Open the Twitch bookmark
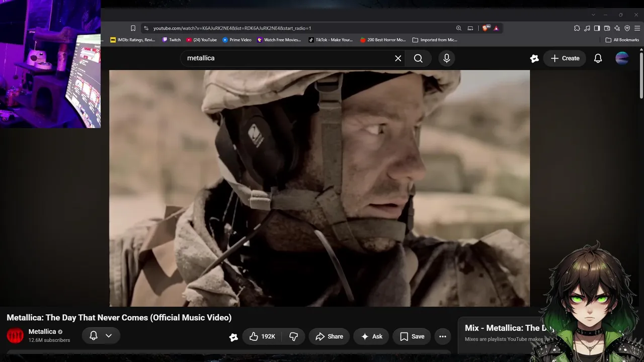 172,40
